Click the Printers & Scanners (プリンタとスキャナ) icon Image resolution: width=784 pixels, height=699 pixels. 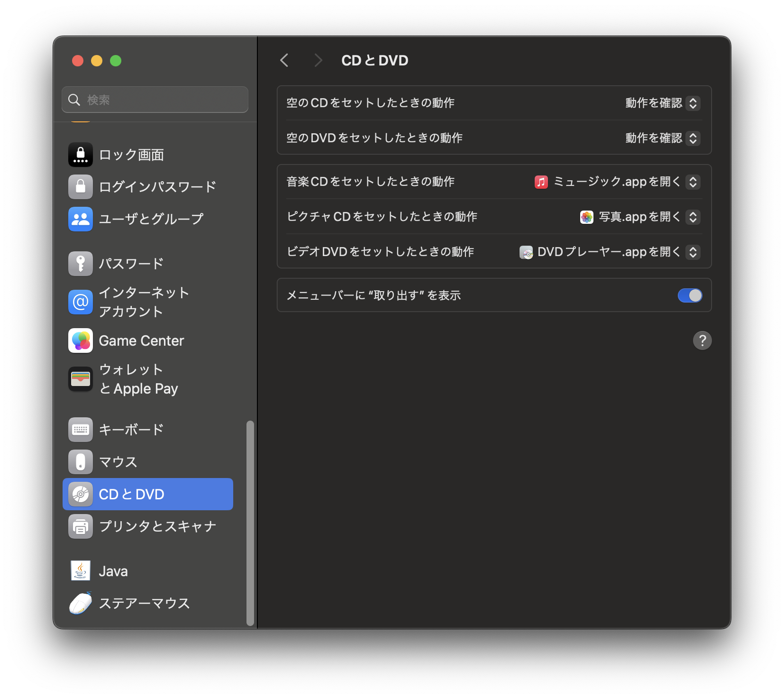point(81,526)
